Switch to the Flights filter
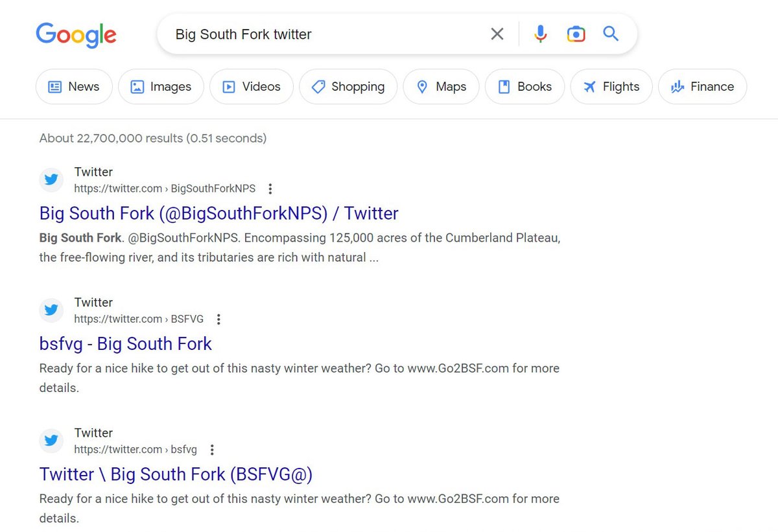 point(611,87)
